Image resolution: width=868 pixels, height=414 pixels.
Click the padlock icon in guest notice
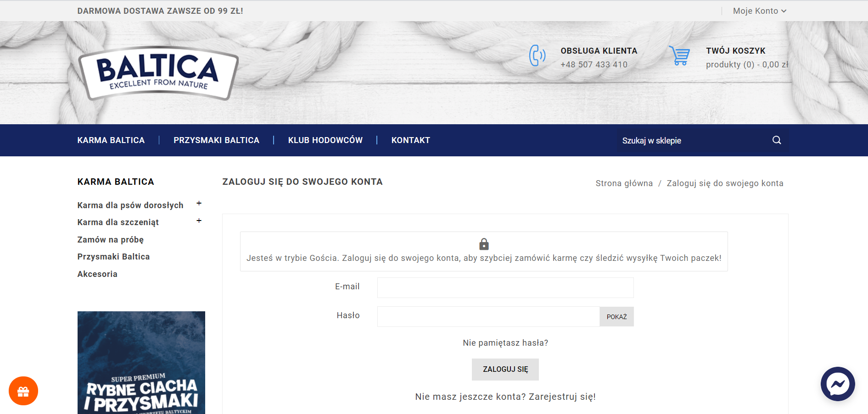(484, 244)
